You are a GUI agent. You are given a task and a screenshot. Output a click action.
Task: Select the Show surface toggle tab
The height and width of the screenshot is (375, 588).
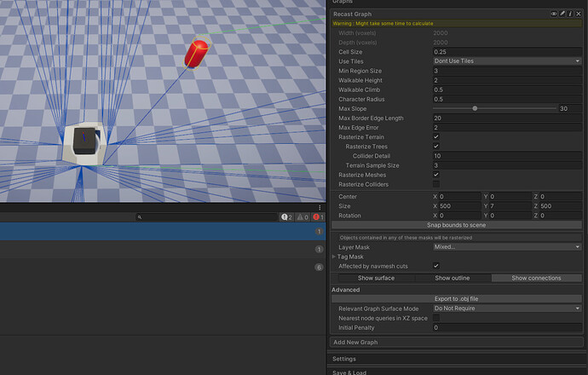[x=376, y=278]
